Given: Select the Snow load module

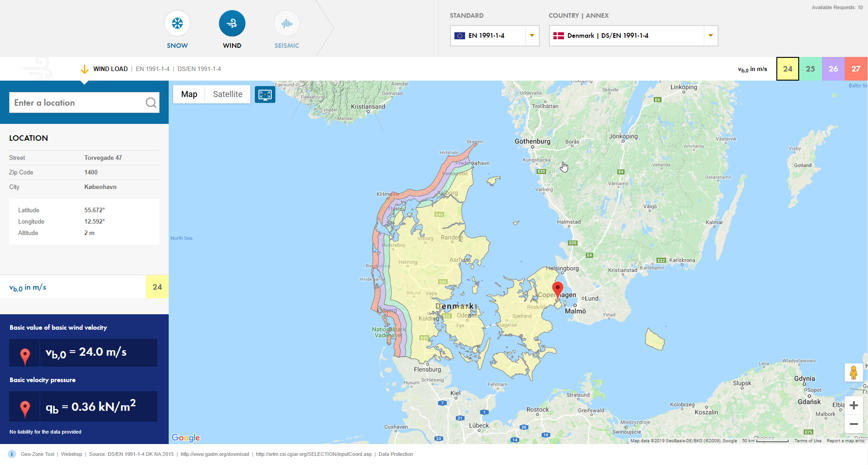Looking at the screenshot, I should tap(177, 23).
